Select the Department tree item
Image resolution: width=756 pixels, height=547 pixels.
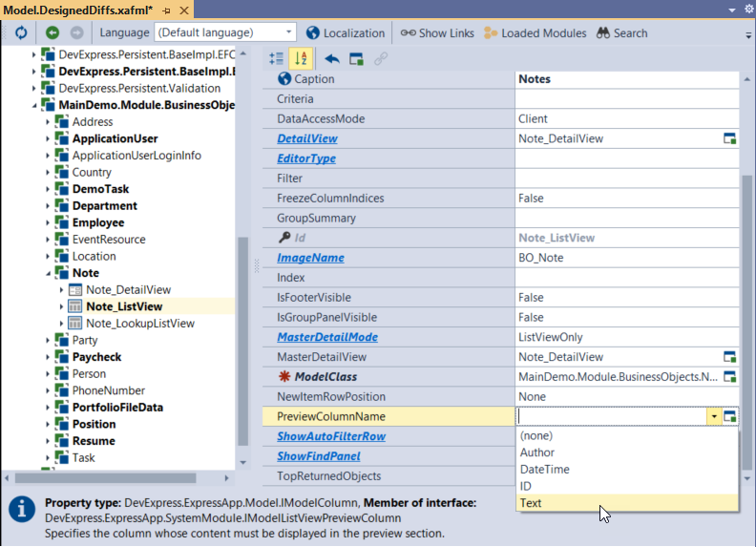coord(105,206)
